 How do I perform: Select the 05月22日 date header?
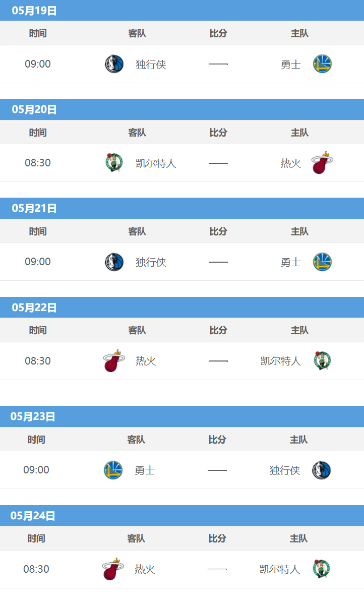point(182,308)
